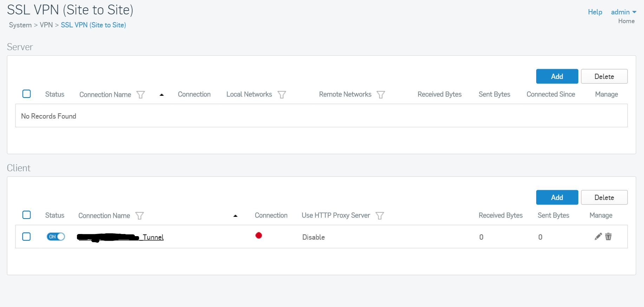Open the Tunnel connection name link
The width and height of the screenshot is (644, 307).
(x=153, y=237)
